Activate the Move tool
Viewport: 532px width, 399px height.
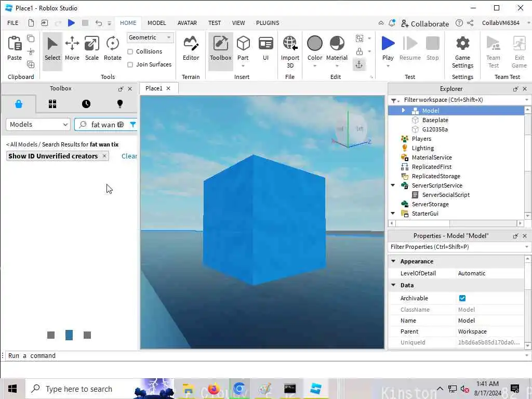72,49
